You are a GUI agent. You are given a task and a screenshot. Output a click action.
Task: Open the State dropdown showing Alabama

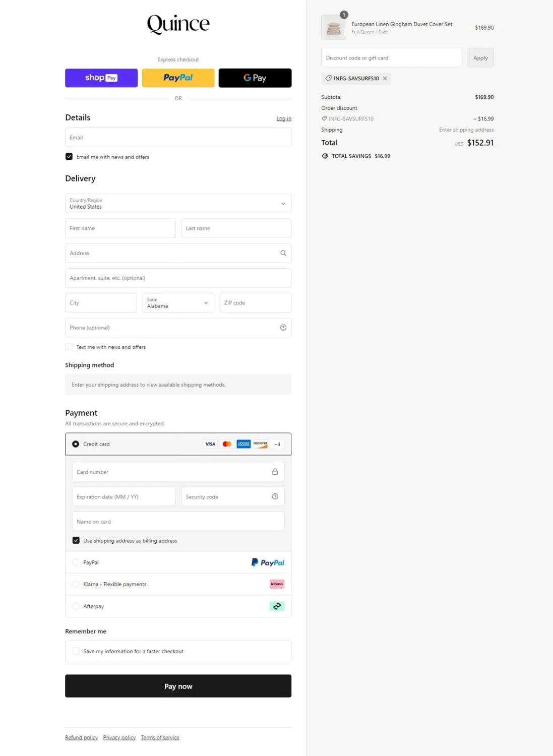tap(178, 303)
